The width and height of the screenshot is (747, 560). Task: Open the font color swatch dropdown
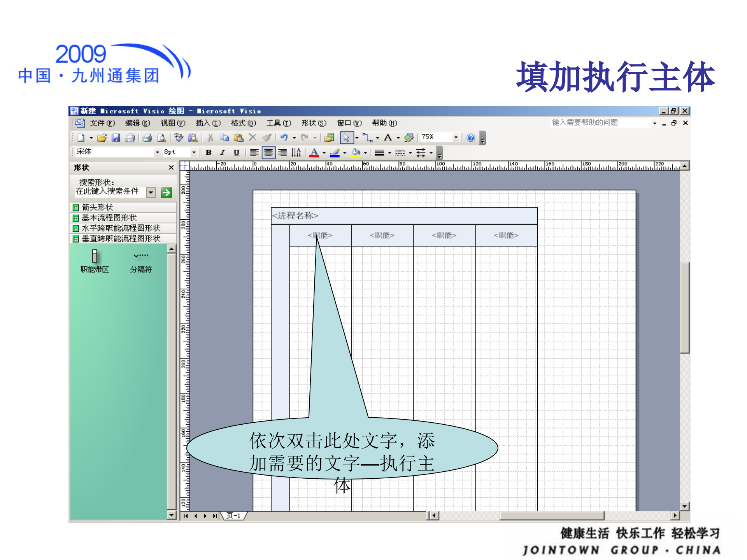(324, 152)
